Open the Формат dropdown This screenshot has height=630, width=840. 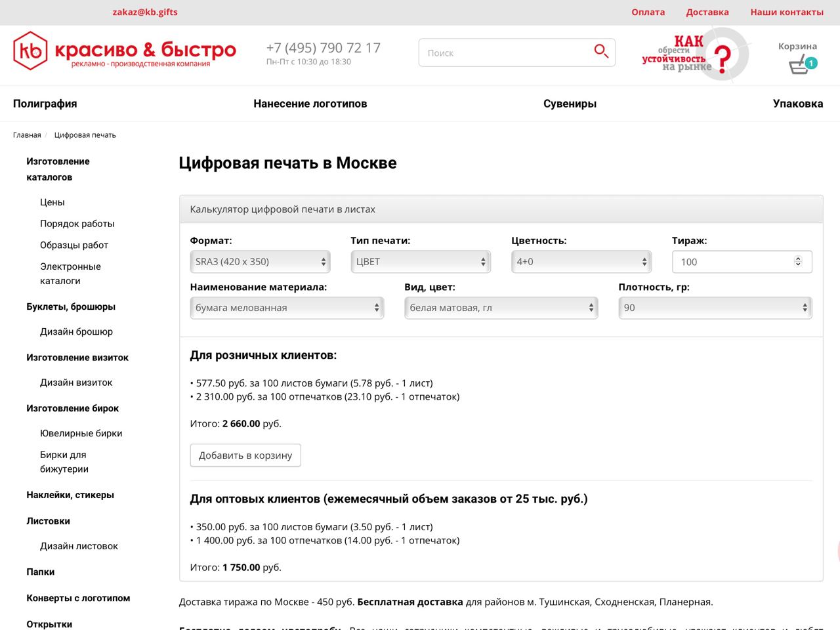[x=260, y=262]
